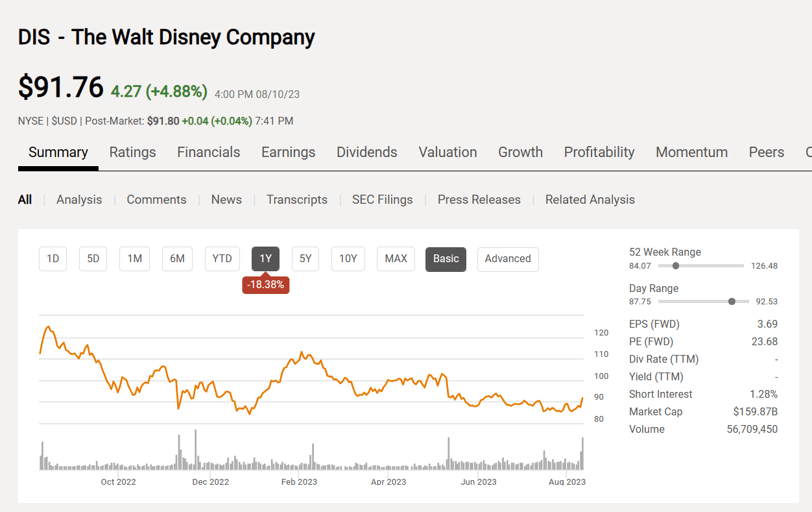Open Transcripts filter link

point(296,200)
